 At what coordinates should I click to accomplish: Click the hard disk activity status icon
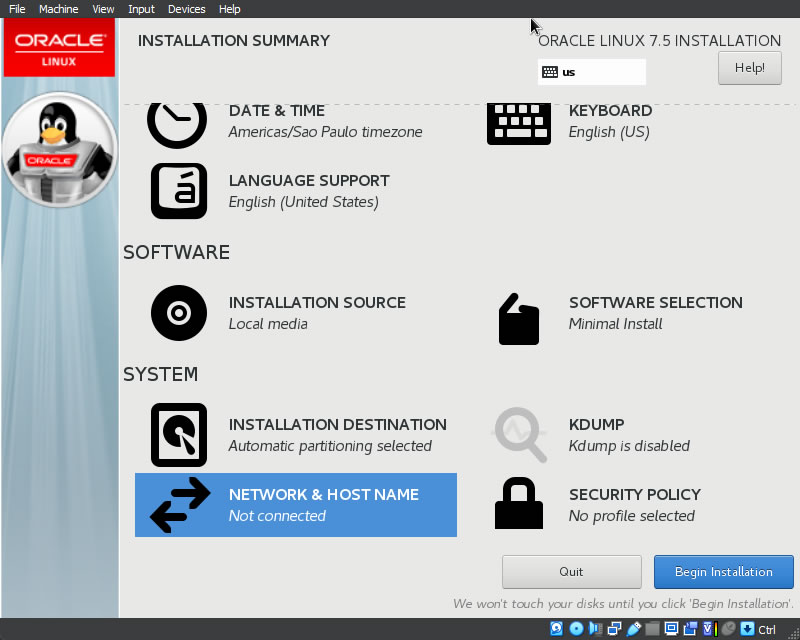coord(557,628)
